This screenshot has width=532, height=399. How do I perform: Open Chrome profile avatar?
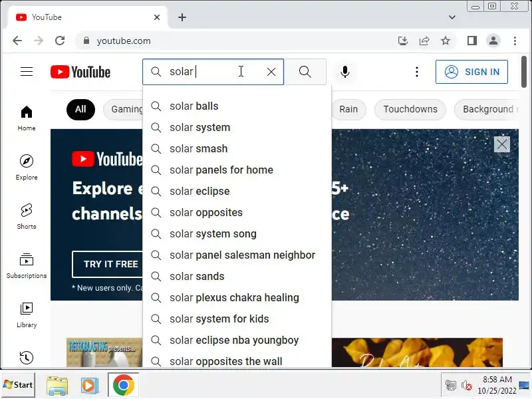click(493, 41)
